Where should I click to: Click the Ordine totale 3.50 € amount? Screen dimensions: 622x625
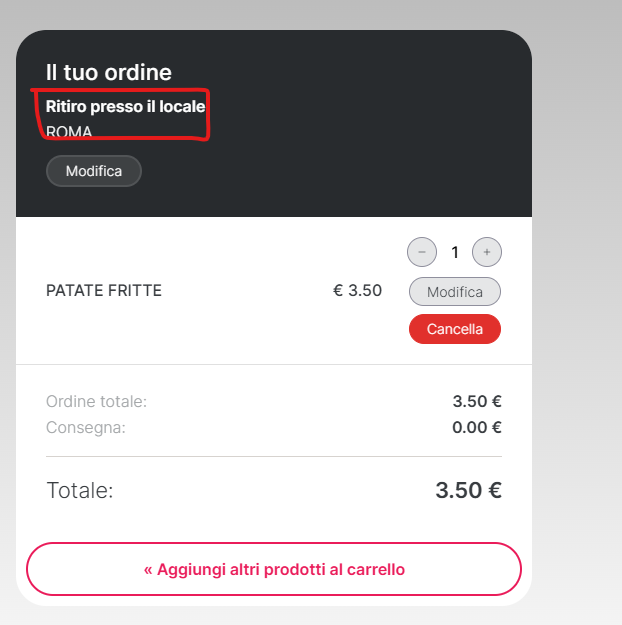tap(477, 402)
